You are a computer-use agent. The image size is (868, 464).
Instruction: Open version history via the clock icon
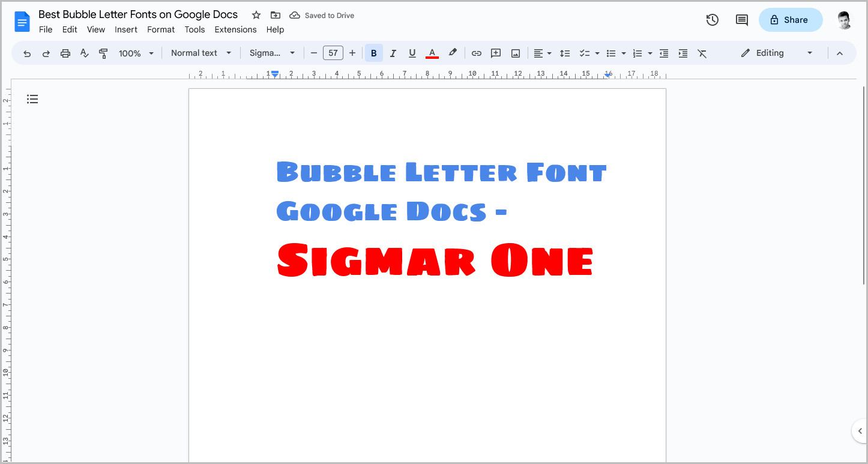pos(712,20)
